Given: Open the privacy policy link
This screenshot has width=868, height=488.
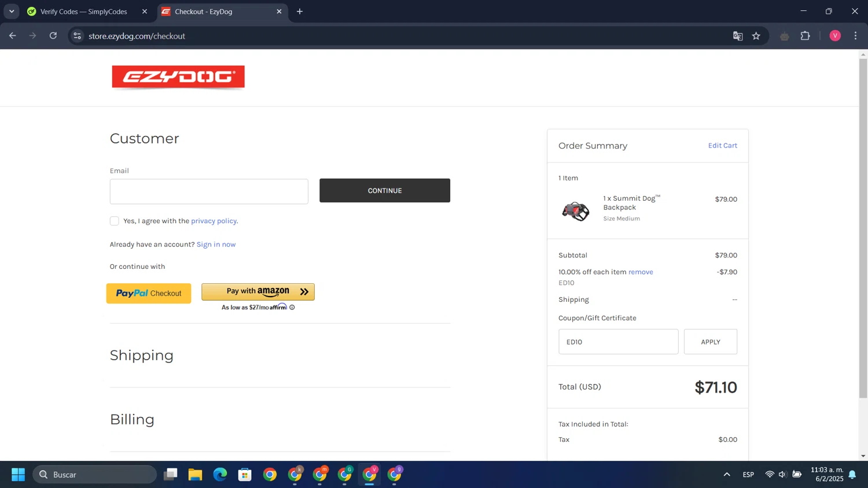Looking at the screenshot, I should (x=214, y=221).
